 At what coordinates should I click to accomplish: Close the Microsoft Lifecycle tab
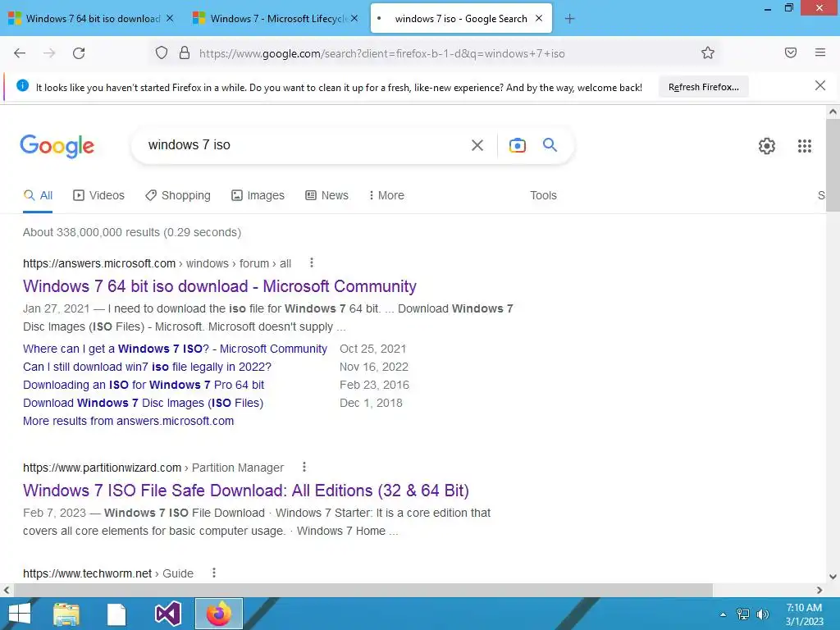pyautogui.click(x=354, y=18)
